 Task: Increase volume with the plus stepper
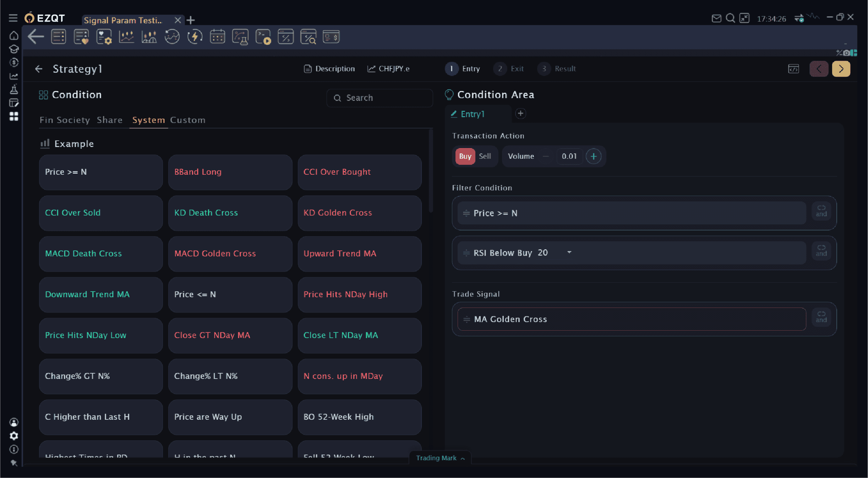point(593,156)
